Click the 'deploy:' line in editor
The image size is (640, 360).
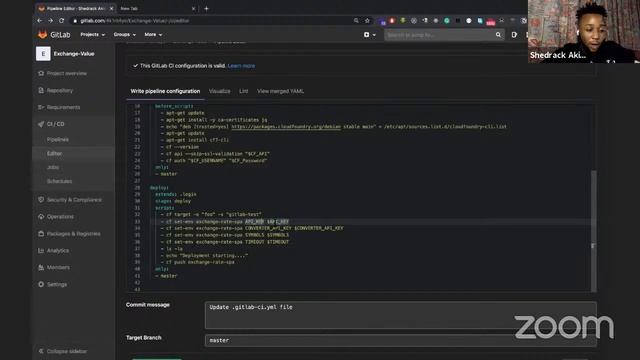(x=159, y=188)
